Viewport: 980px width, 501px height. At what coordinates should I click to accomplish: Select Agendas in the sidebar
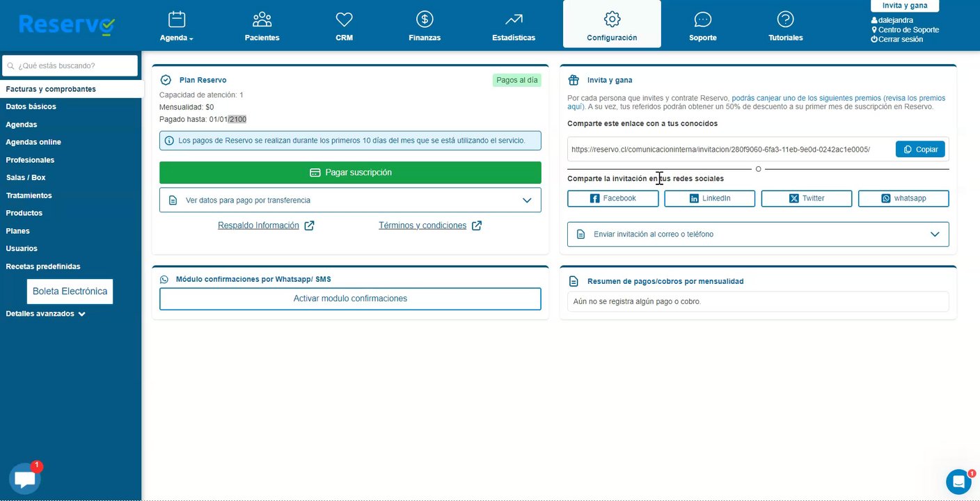pos(22,125)
